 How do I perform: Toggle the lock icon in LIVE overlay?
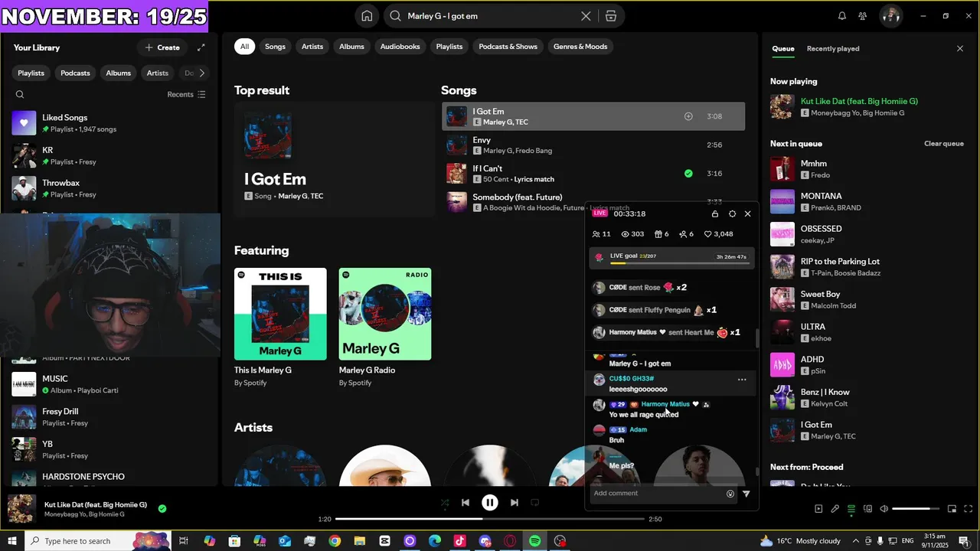click(715, 214)
